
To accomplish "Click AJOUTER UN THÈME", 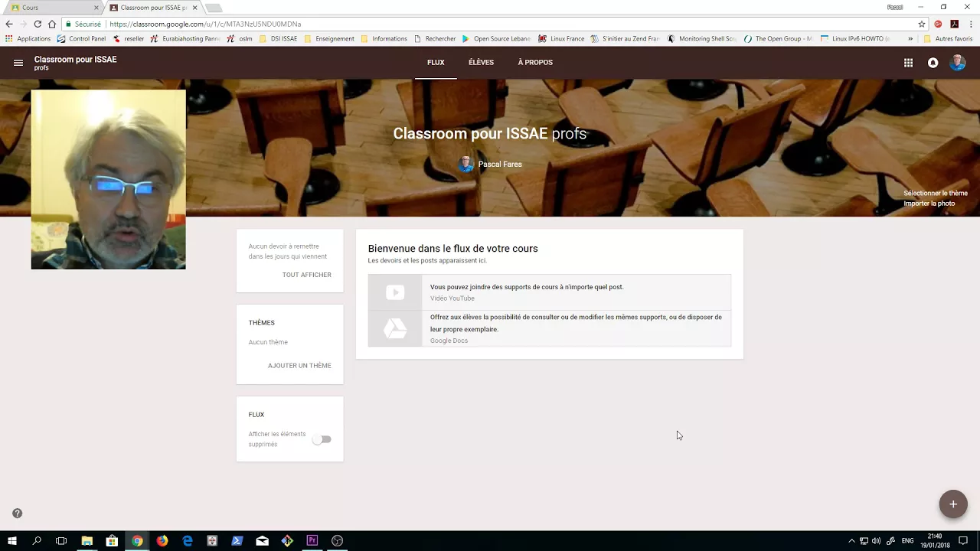I will click(299, 366).
